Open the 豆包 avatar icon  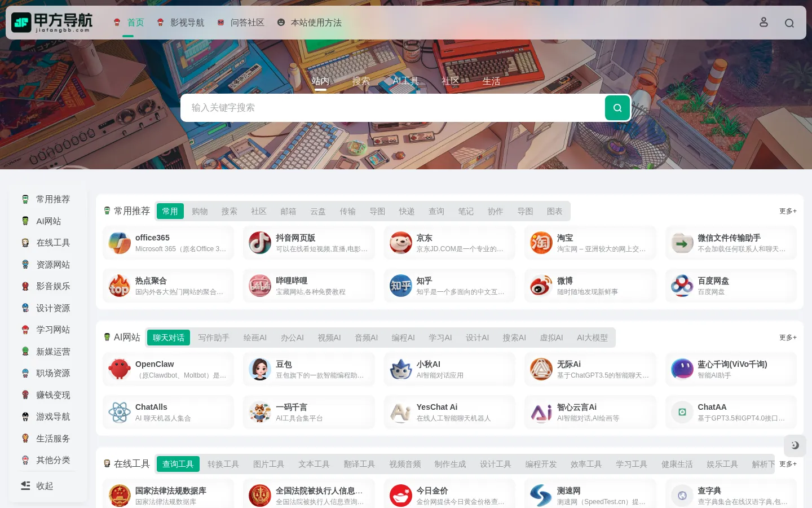pos(260,370)
